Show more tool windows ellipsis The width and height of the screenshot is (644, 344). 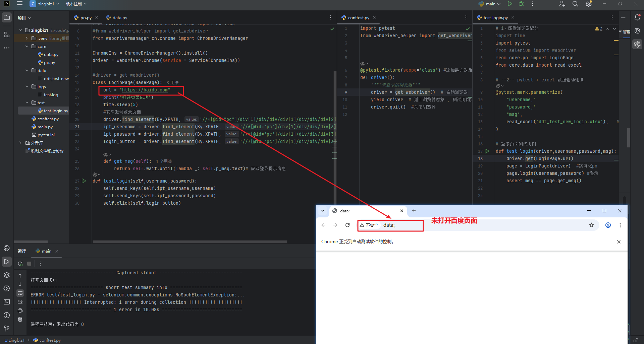pyautogui.click(x=7, y=48)
